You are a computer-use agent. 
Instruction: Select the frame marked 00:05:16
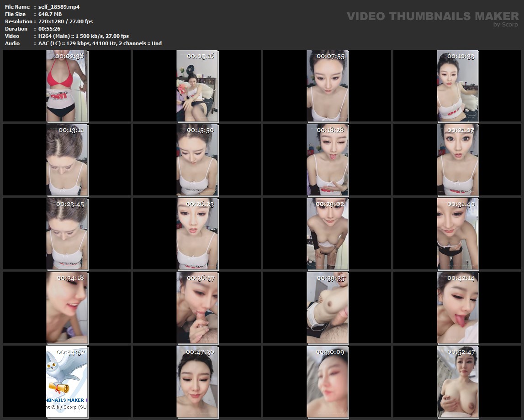(197, 86)
